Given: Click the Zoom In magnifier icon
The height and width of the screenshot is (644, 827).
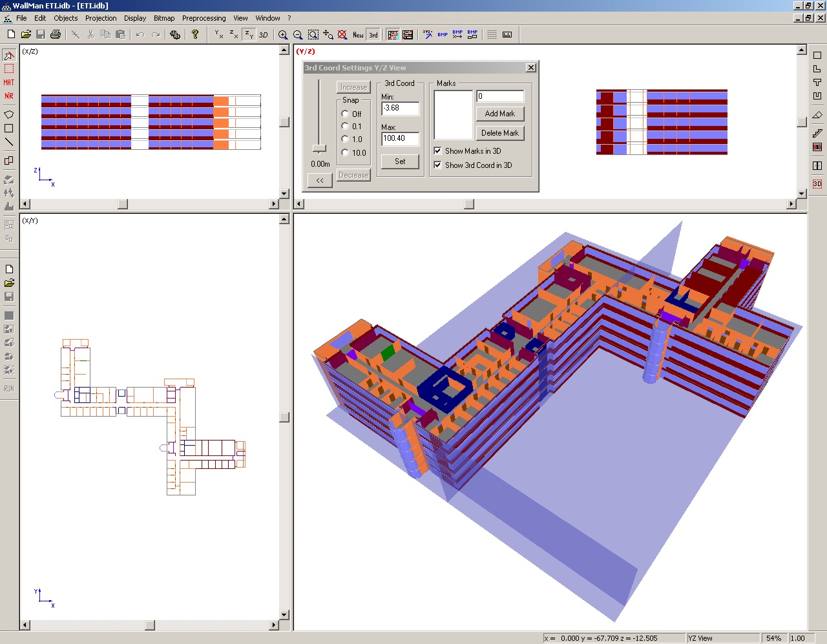Looking at the screenshot, I should 283,35.
